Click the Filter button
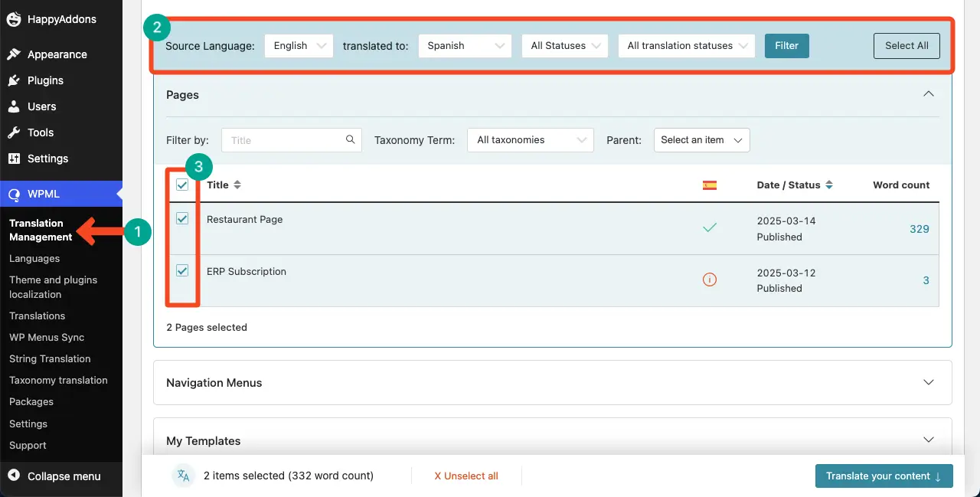Viewport: 980px width, 497px height. 787,45
